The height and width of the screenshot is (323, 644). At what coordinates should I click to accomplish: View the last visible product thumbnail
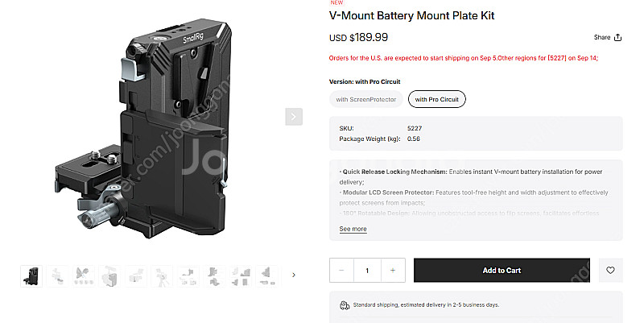[x=266, y=275]
